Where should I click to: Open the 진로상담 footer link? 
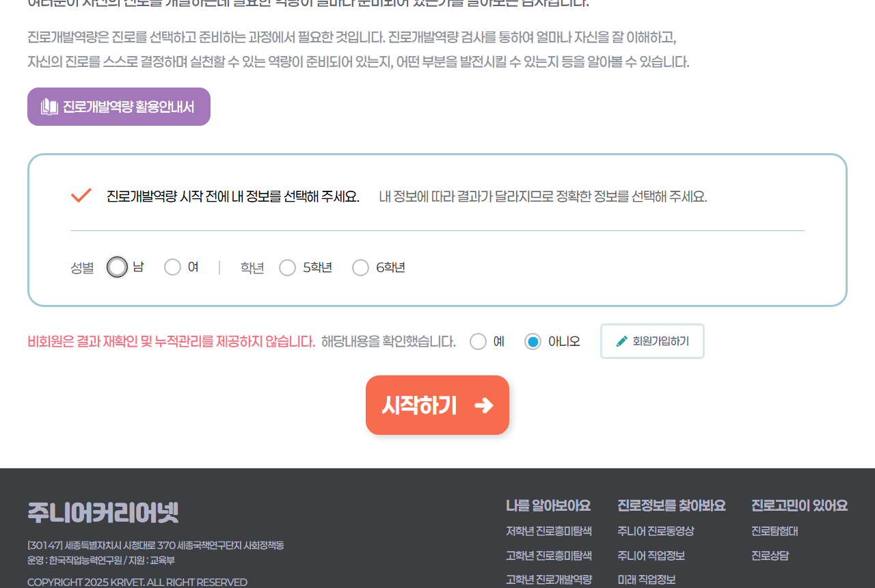(x=770, y=556)
